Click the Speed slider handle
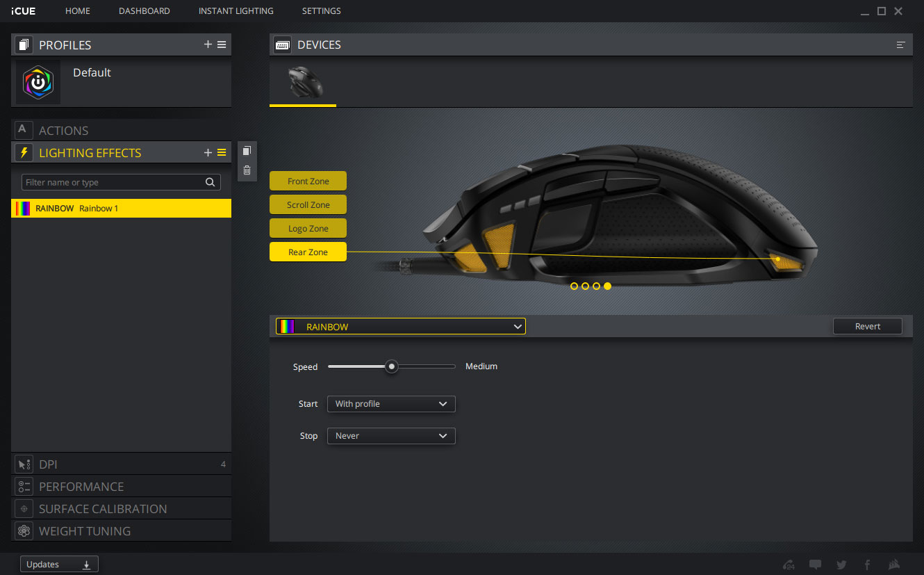The image size is (924, 575). pos(392,366)
